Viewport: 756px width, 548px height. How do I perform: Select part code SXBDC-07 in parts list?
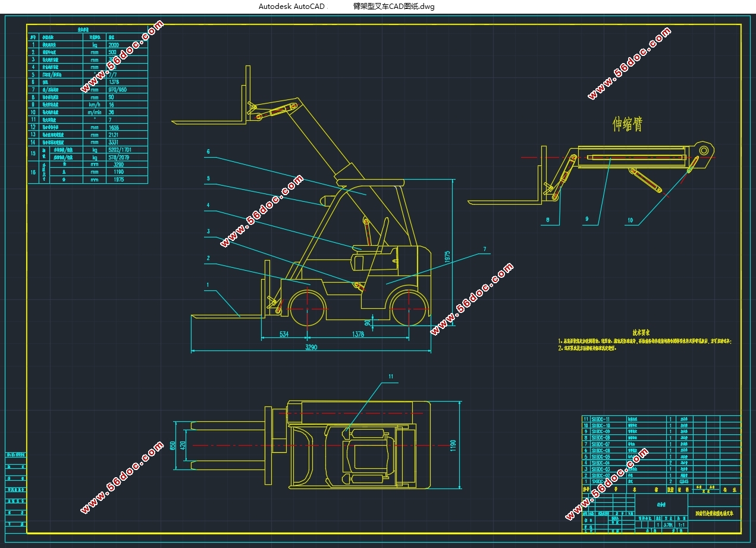point(601,444)
